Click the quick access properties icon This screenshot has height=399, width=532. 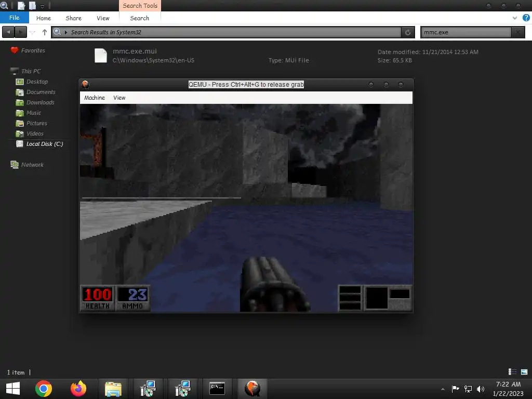click(x=21, y=5)
